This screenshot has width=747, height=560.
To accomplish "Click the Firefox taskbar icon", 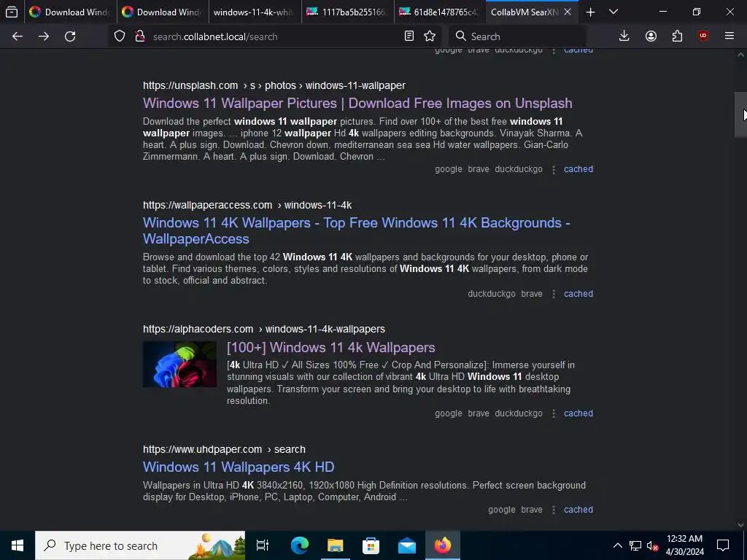I will click(x=443, y=545).
